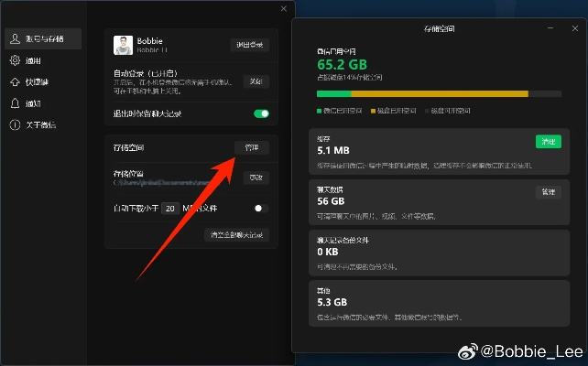Click the storage usage progress bar
This screenshot has height=366, width=588.
click(439, 93)
